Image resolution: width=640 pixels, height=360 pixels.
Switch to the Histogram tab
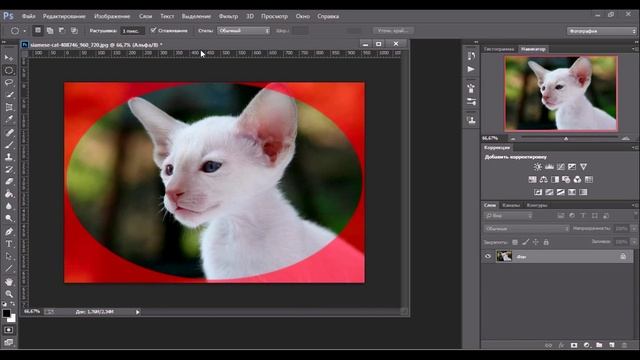click(499, 49)
